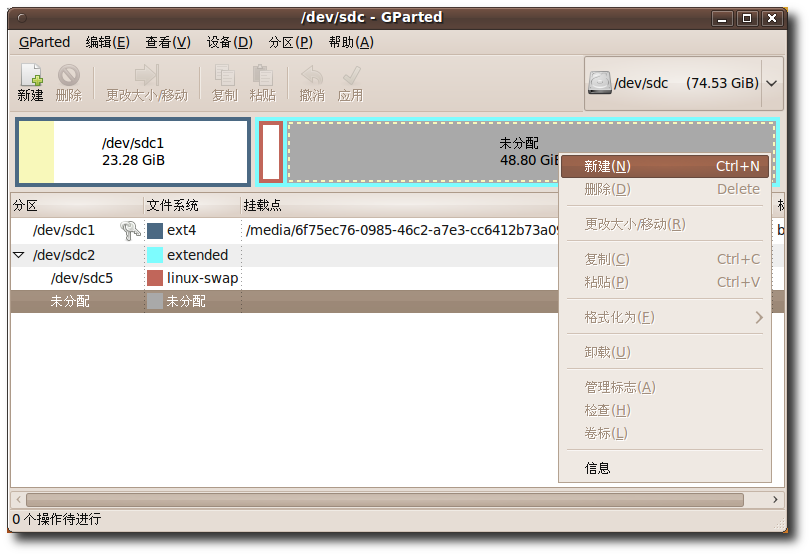Choose 卸载(U) in the context menu

click(665, 352)
